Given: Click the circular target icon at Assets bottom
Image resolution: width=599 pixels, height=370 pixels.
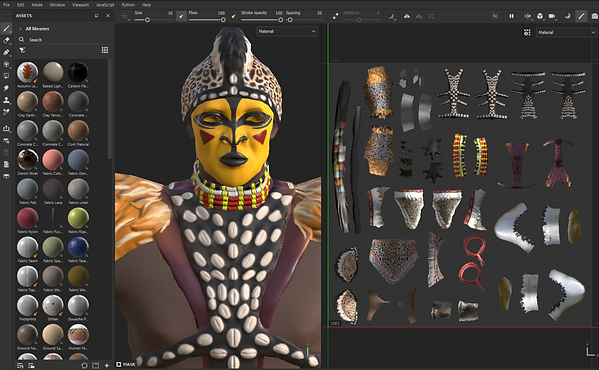Looking at the screenshot, I should tap(84, 365).
